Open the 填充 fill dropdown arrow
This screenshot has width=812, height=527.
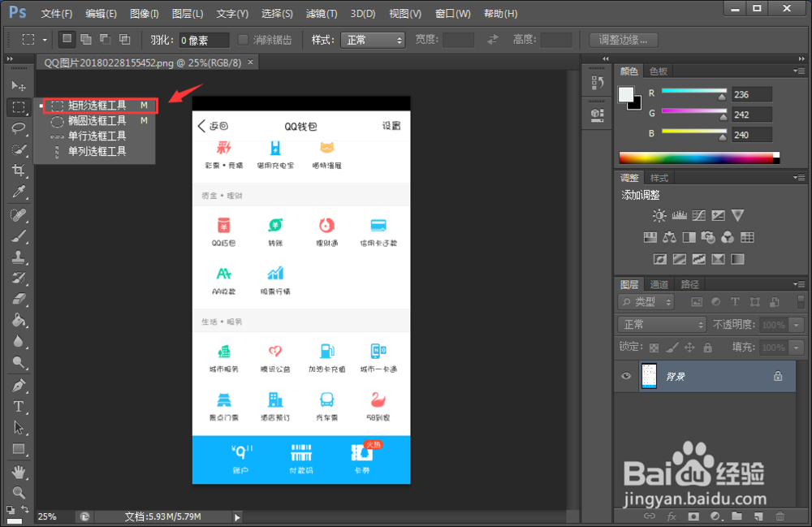click(797, 348)
